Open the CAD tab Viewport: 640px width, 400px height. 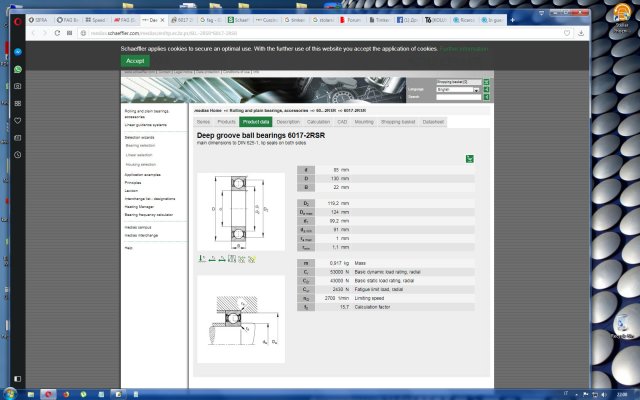click(x=342, y=122)
